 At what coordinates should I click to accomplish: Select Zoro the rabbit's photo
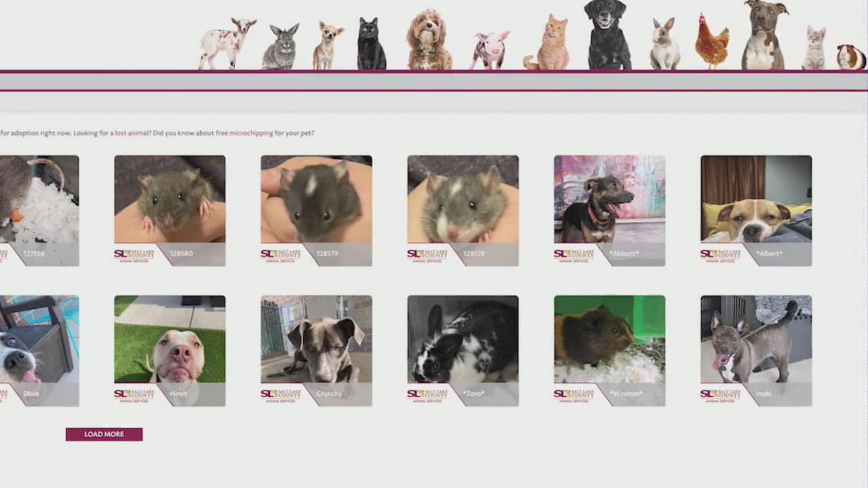tap(462, 338)
